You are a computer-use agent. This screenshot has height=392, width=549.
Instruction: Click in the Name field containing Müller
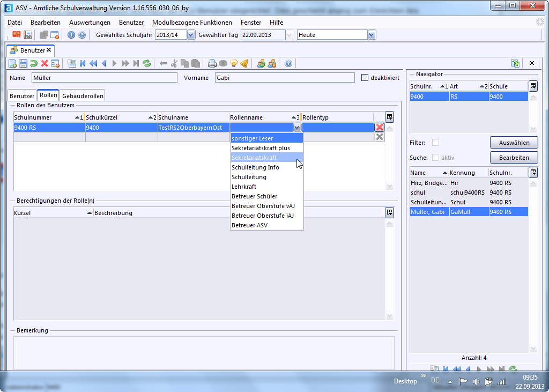tap(105, 78)
